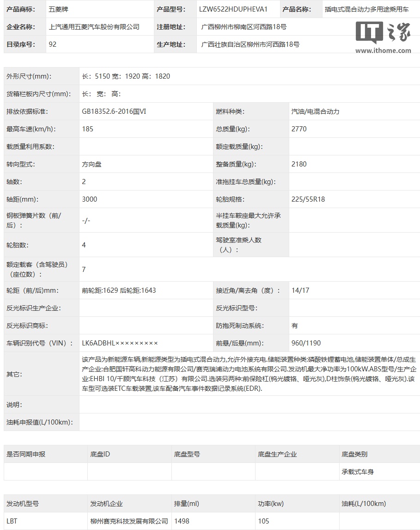Click label 货箱栏板内尺寸(mm):

pos(38,93)
